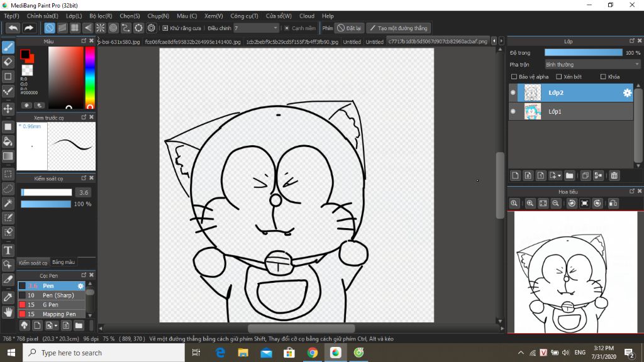Enable parallel snap guide

coord(62,28)
